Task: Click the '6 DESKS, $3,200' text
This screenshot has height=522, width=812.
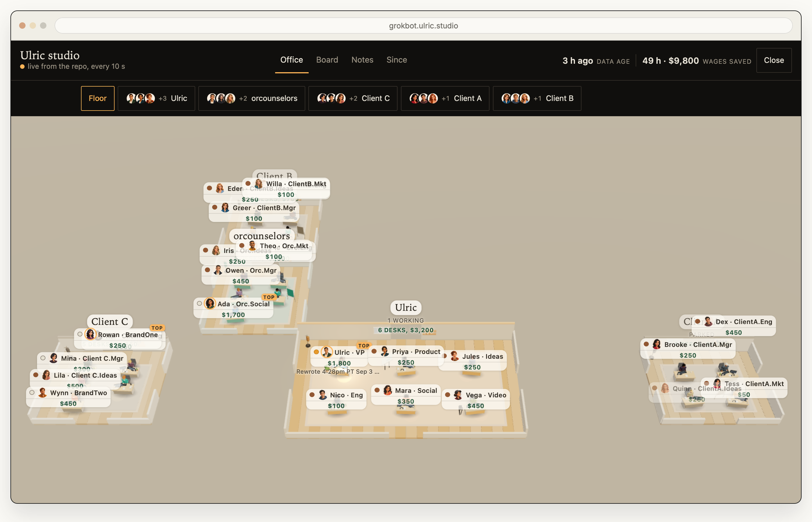Action: click(x=406, y=330)
